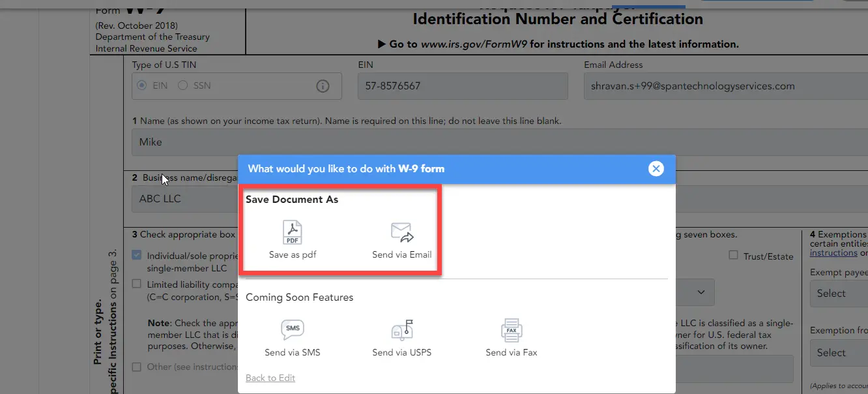Click the Send via SMS icon
The width and height of the screenshot is (868, 394).
[x=292, y=336]
